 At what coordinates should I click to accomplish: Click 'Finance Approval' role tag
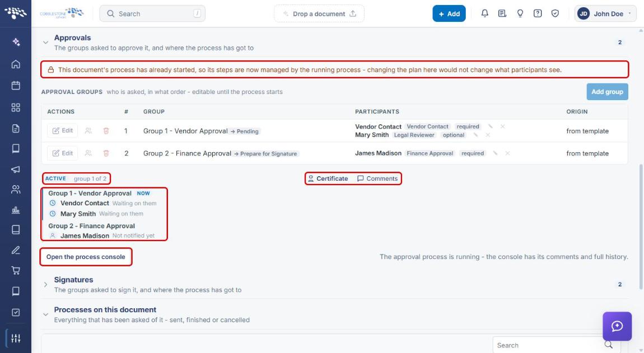click(430, 153)
